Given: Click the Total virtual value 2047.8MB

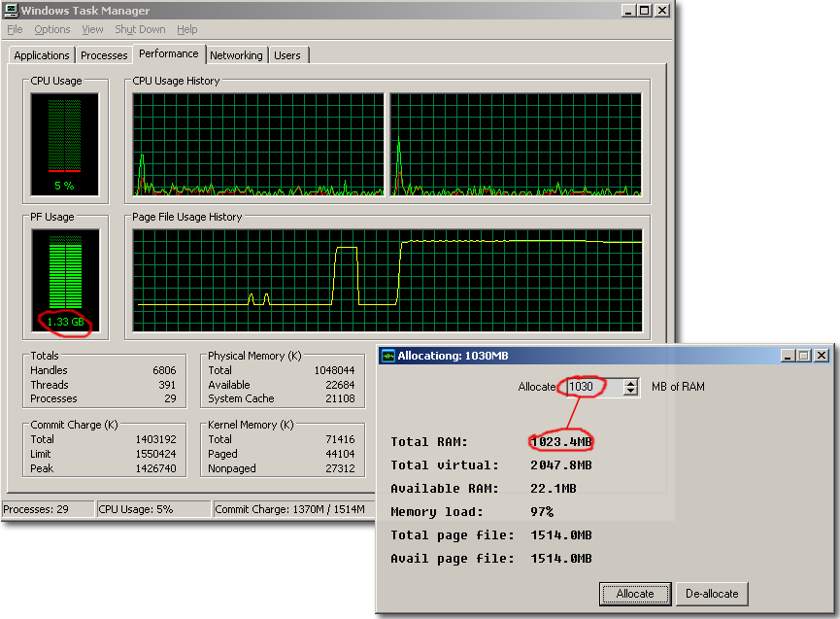Looking at the screenshot, I should [561, 465].
